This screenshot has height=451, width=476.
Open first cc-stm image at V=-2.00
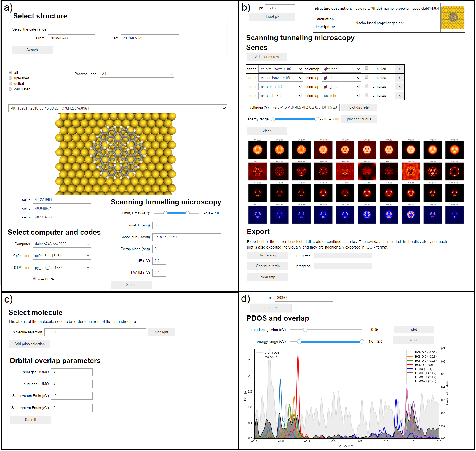pyautogui.click(x=257, y=150)
